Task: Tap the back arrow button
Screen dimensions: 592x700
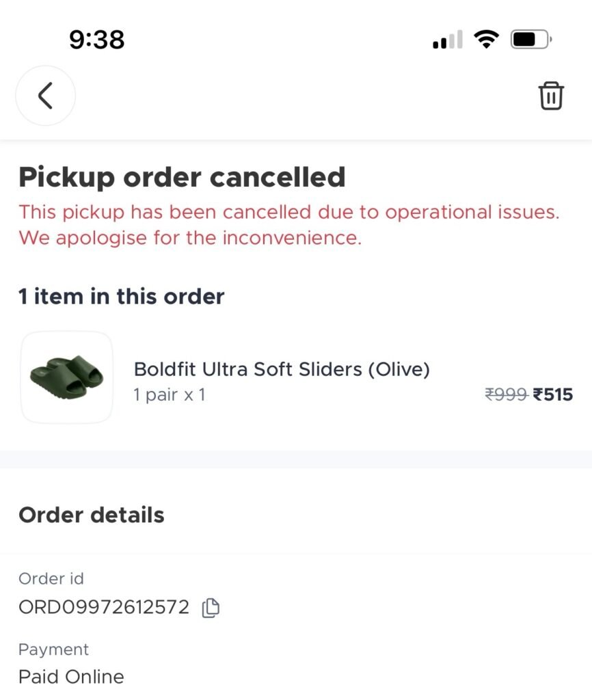Action: point(45,96)
